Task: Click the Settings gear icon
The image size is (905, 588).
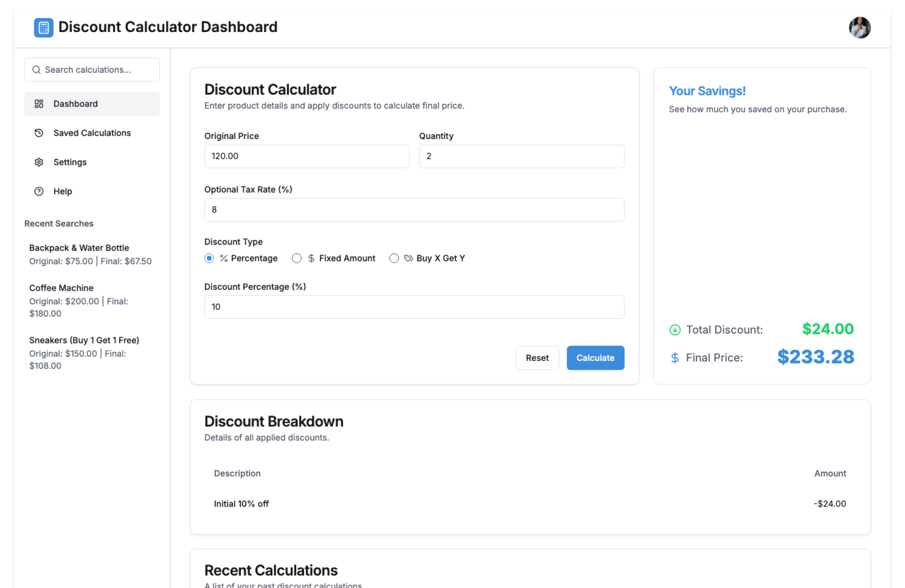Action: point(39,162)
